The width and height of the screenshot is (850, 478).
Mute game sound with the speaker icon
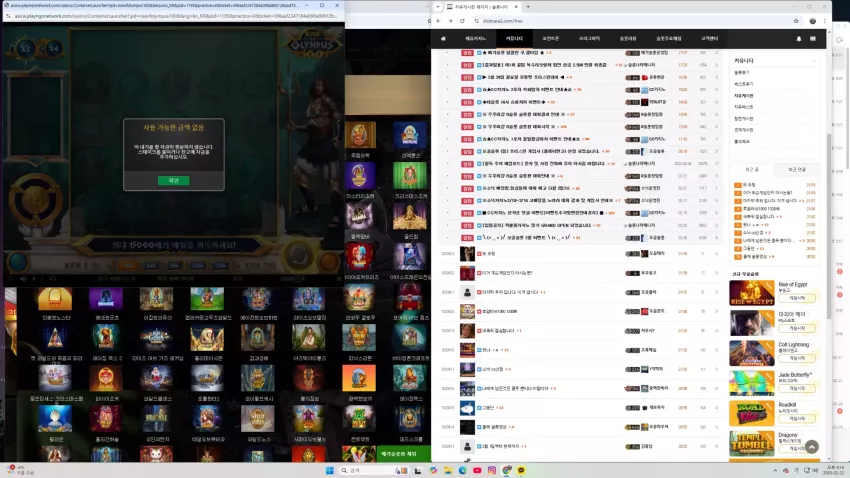click(x=23, y=279)
